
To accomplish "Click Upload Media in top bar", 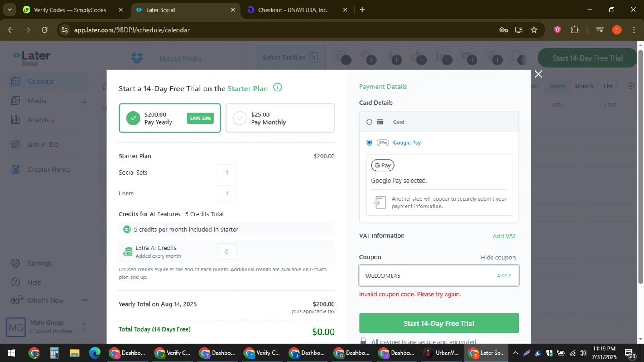I will 180,58.
